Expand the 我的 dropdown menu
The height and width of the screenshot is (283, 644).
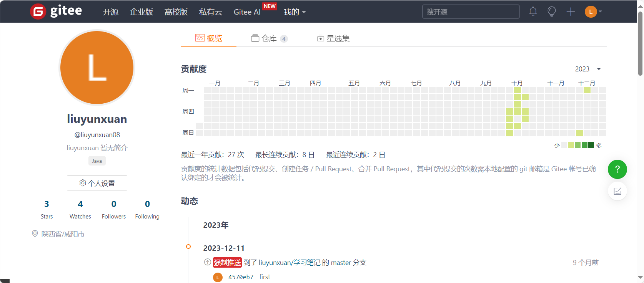click(x=295, y=12)
